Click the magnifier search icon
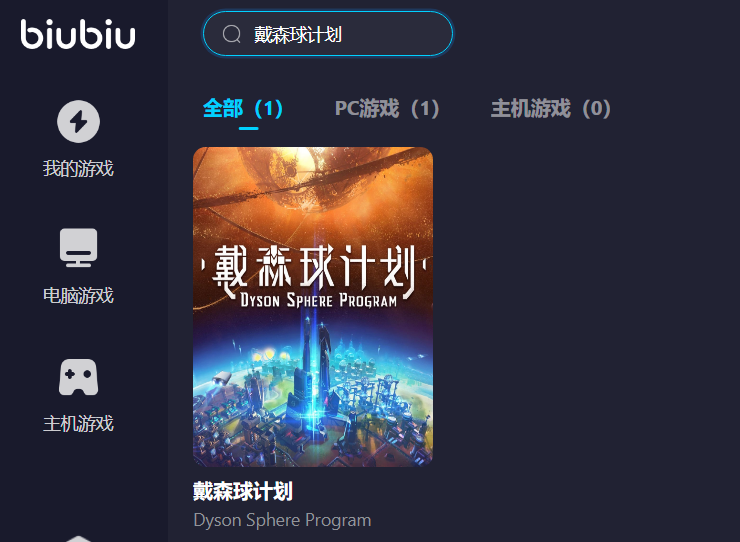 coord(231,34)
